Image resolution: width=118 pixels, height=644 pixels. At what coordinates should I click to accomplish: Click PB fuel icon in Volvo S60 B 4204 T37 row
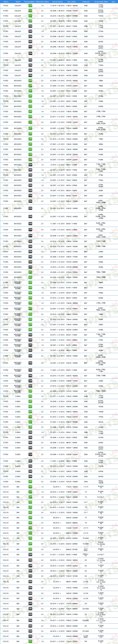tap(30, 528)
